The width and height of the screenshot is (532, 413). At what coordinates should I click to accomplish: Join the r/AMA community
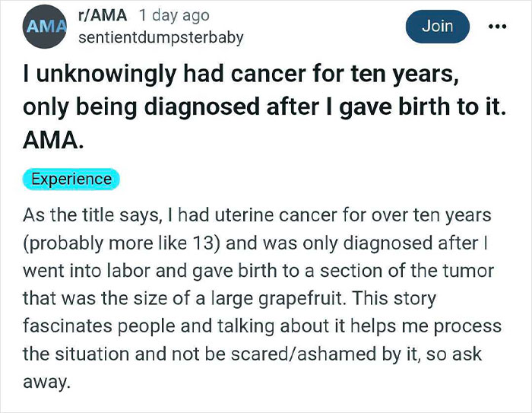[437, 26]
